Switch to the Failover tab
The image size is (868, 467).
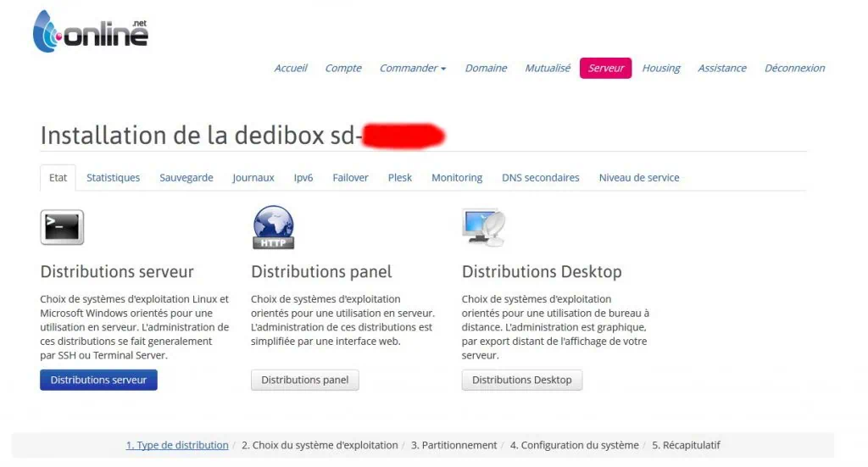point(350,178)
